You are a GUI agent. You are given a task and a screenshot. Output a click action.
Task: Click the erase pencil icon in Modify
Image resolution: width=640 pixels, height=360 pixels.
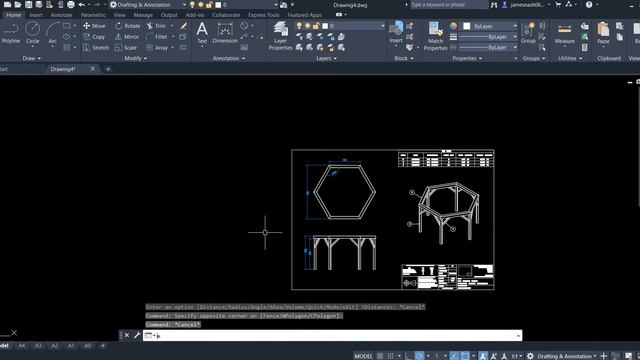pyautogui.click(x=183, y=26)
